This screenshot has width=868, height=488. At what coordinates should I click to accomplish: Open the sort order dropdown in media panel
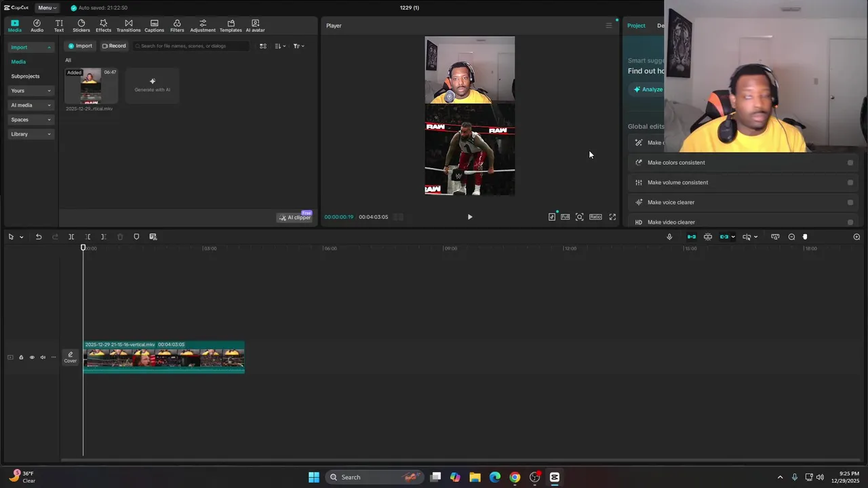pos(280,46)
